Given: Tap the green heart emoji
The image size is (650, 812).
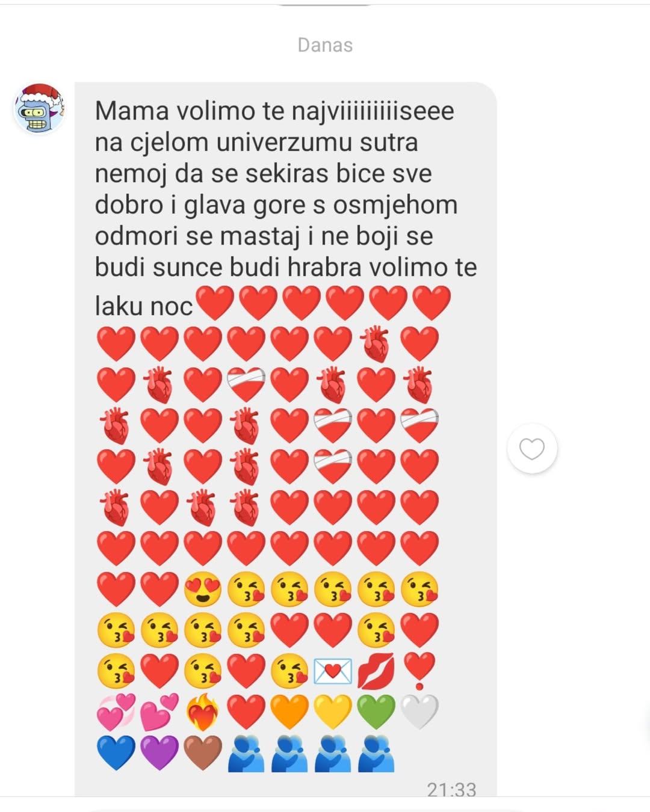Looking at the screenshot, I should click(376, 712).
